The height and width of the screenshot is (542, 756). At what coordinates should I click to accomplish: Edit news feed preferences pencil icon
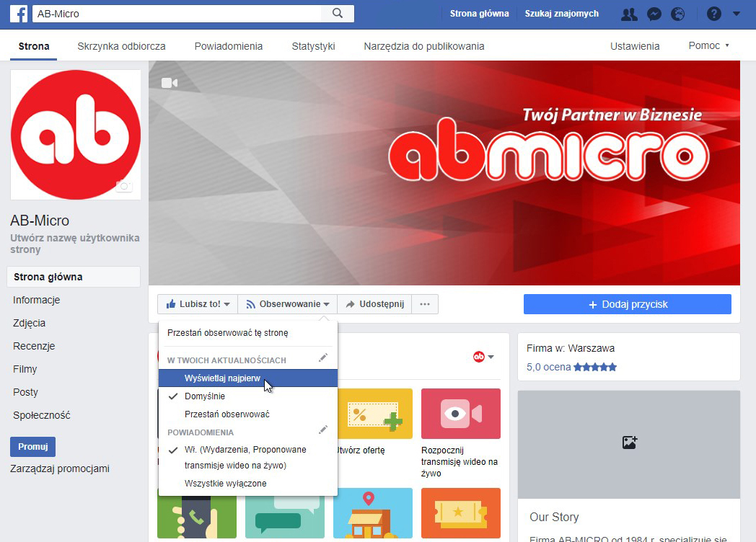(323, 357)
